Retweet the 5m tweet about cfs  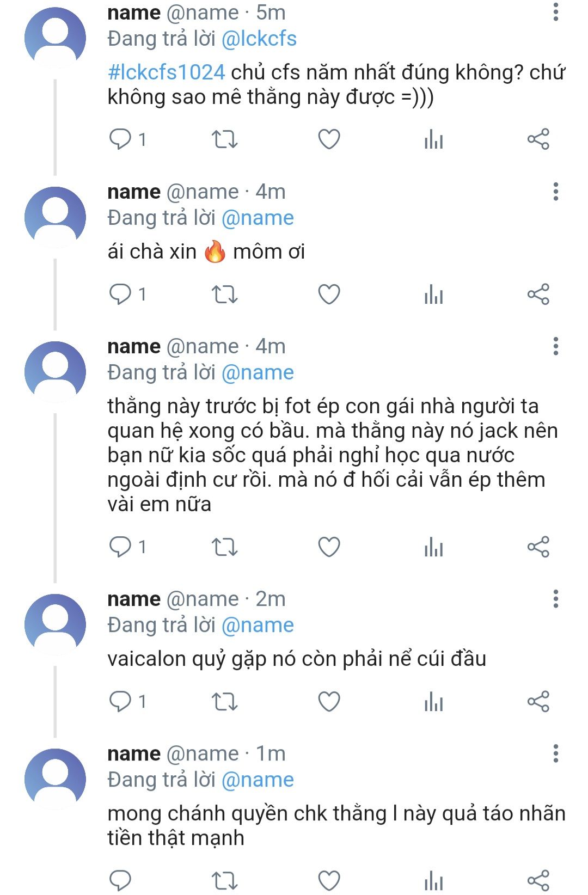point(224,139)
